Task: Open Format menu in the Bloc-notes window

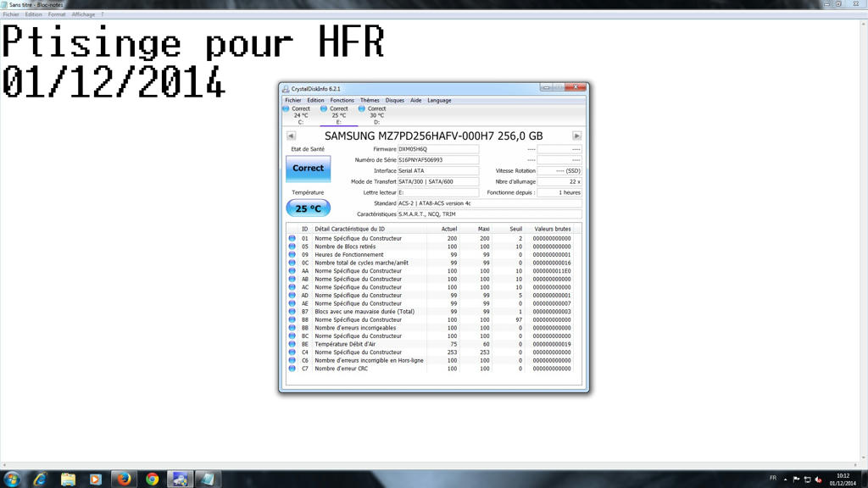Action: [57, 14]
